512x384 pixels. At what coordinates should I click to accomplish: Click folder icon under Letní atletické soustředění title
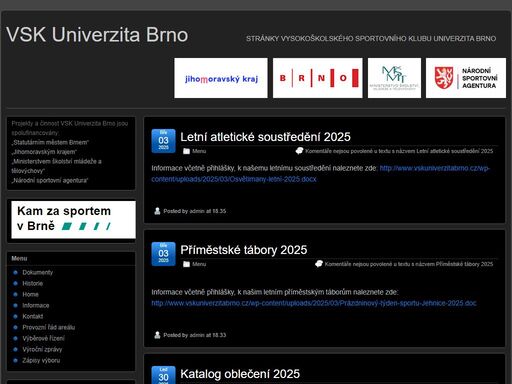186,151
